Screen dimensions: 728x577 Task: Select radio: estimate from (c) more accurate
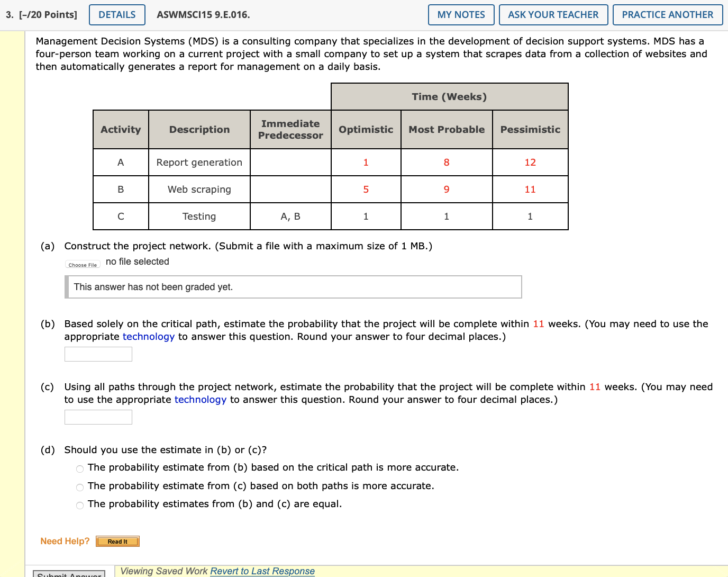pyautogui.click(x=80, y=487)
